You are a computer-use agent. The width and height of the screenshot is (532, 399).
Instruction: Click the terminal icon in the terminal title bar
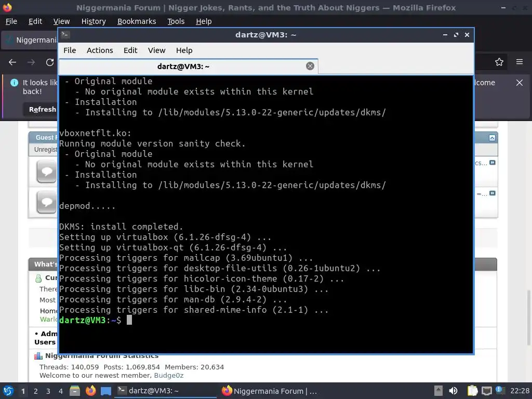point(65,35)
